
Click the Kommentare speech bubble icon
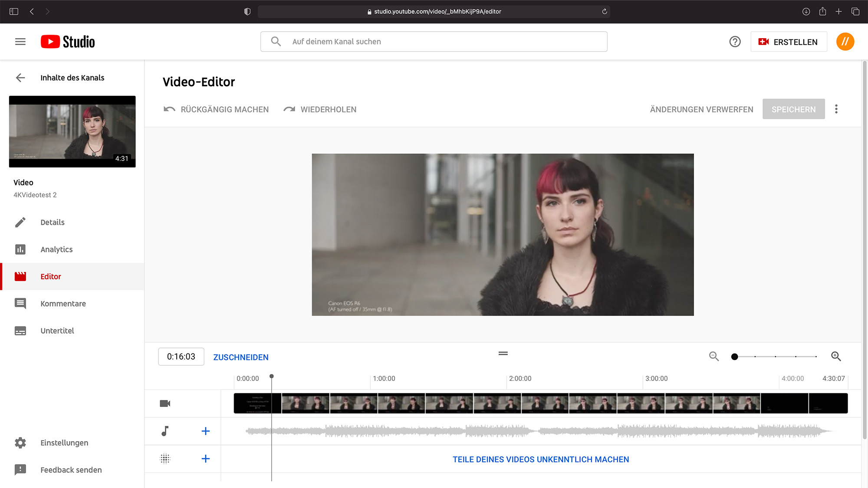click(20, 304)
